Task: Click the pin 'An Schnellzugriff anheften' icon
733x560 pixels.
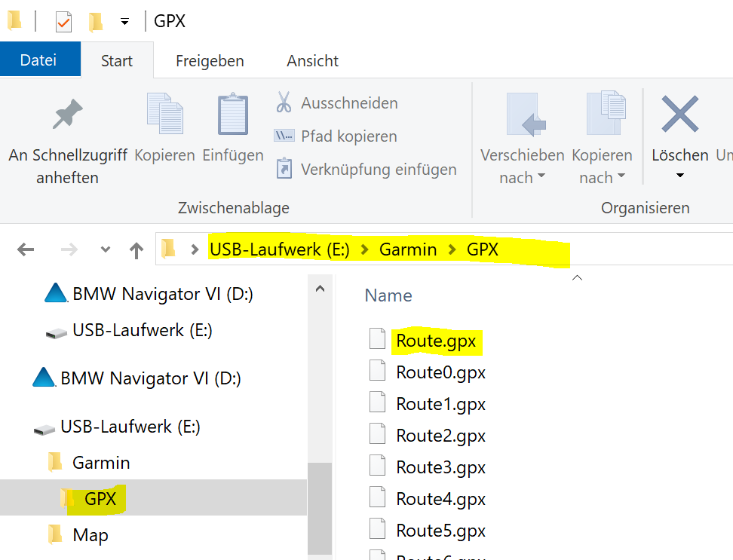Action: click(68, 115)
